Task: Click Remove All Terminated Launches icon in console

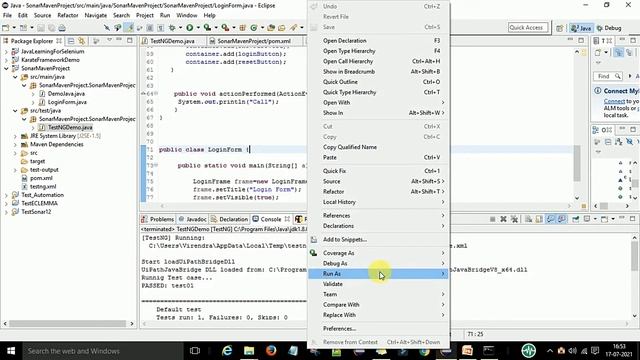Action: pos(514,219)
